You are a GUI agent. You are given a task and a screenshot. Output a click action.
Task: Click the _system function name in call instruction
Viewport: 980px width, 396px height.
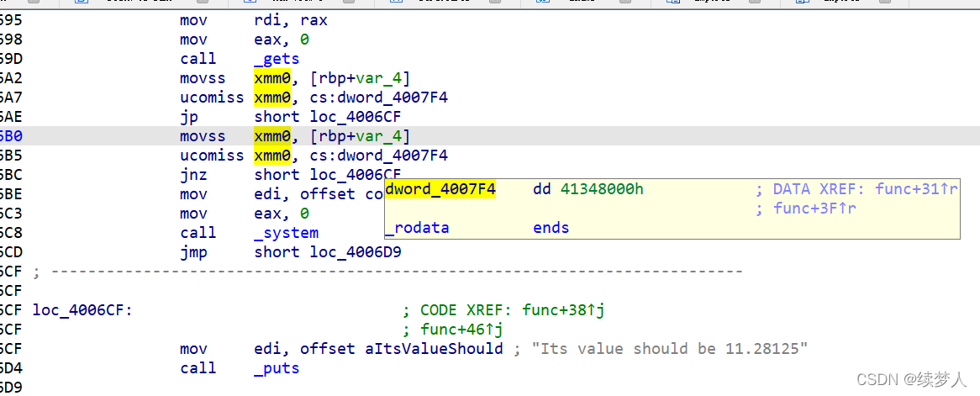[x=287, y=234]
